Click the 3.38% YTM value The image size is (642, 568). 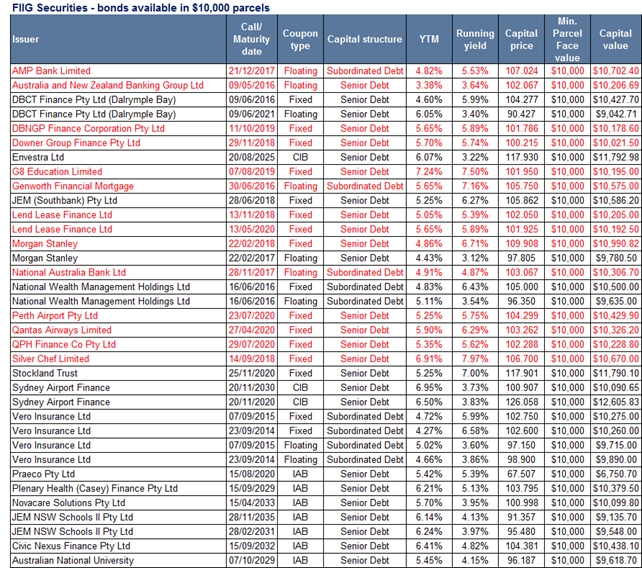(429, 85)
